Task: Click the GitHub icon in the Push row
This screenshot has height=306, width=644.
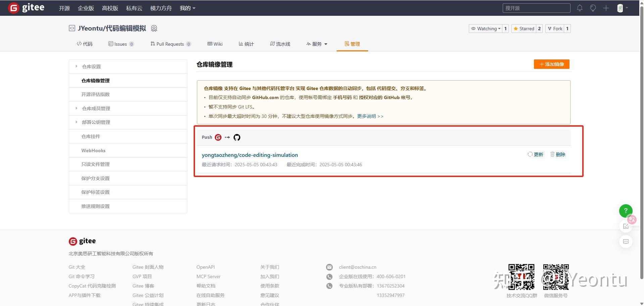Action: click(x=237, y=137)
